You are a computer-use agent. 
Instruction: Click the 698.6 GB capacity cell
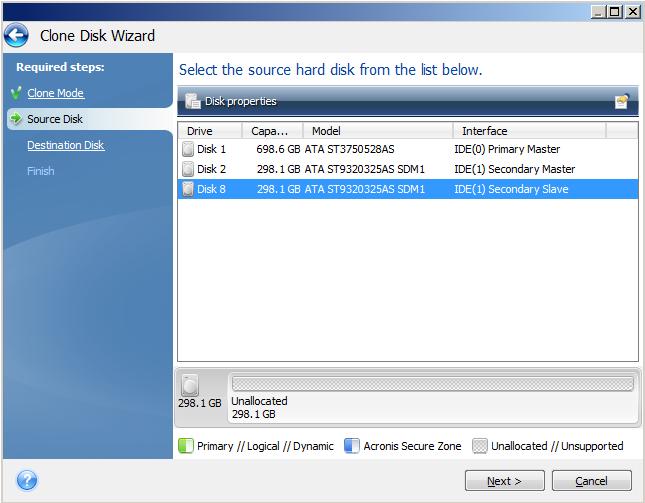point(278,149)
